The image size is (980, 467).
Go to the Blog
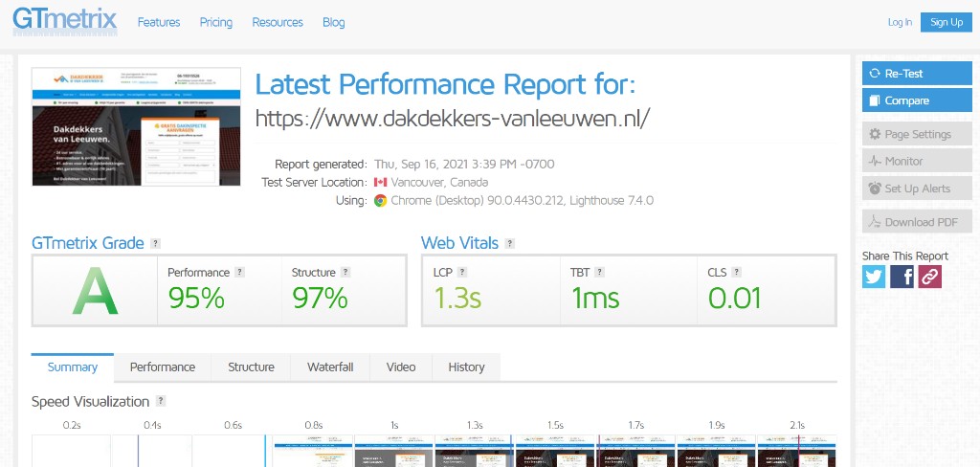coord(334,23)
